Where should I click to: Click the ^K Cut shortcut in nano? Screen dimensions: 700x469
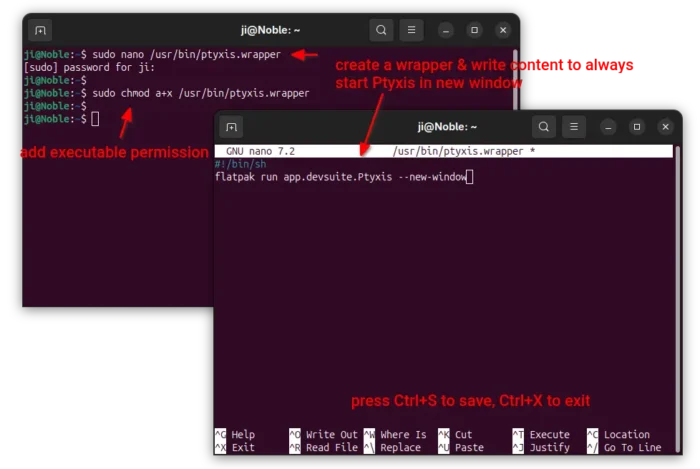[x=455, y=435]
